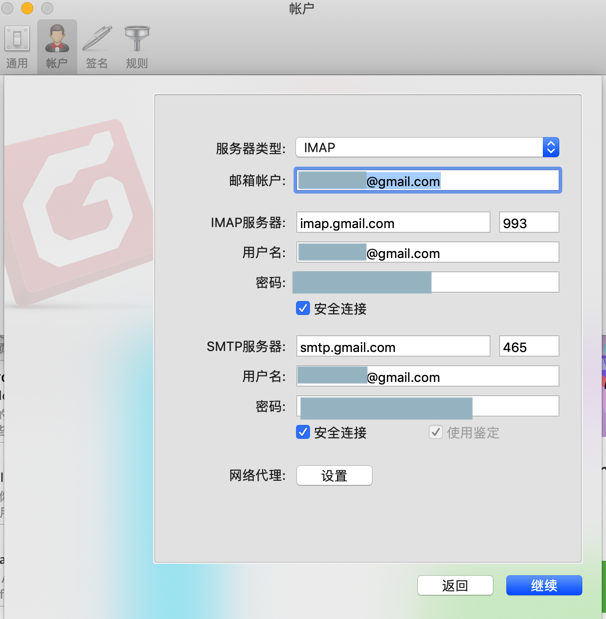
Task: Toggle the SMTP 安全连接 checkbox
Action: (x=303, y=432)
